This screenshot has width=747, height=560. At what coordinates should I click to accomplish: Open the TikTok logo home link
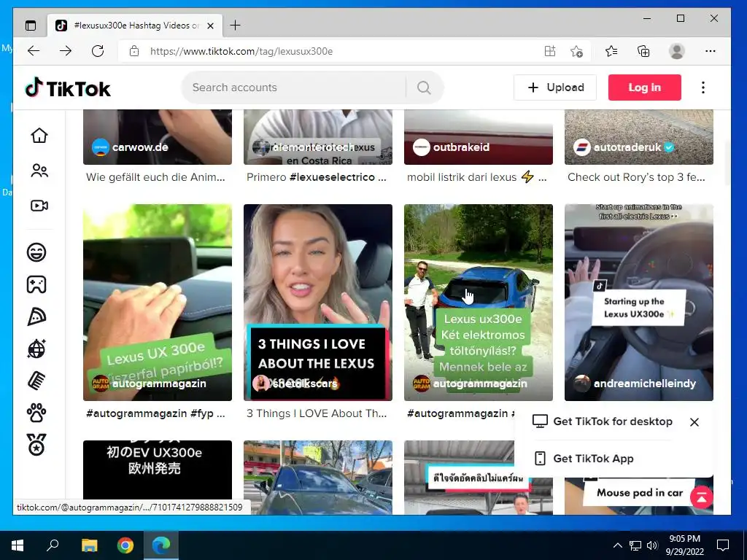click(x=68, y=87)
